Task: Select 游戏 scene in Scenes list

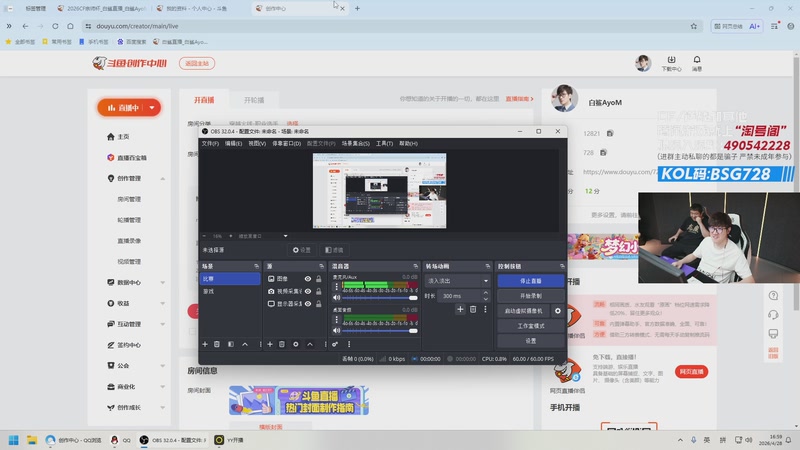Action: pyautogui.click(x=230, y=291)
